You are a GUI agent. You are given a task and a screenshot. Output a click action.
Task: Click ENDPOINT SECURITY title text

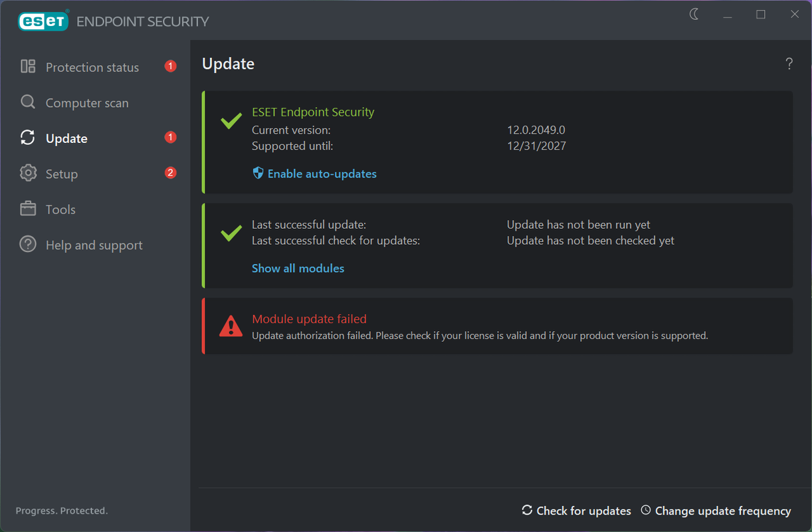143,21
